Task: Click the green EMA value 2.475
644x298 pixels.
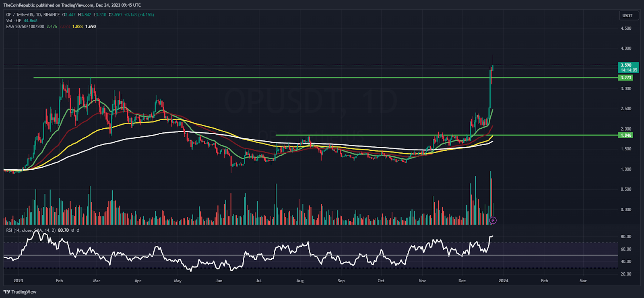Action: tap(52, 27)
